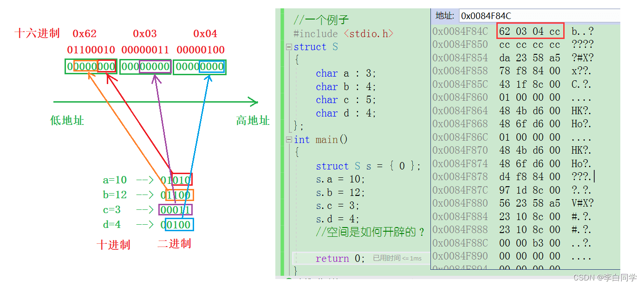Collapse the struct S code block
Viewport: 644px width, 286px height.
(x=289, y=47)
